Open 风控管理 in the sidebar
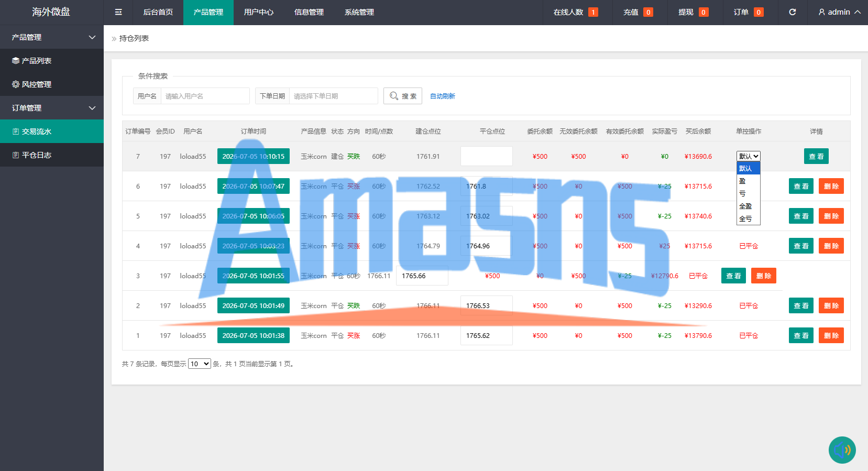The image size is (868, 471). [x=52, y=84]
